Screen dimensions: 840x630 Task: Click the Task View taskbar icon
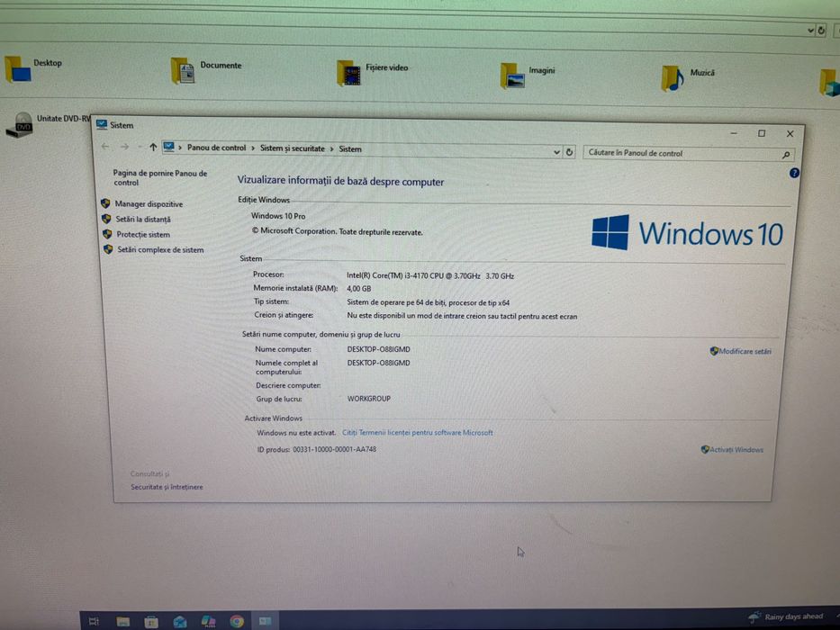94,621
